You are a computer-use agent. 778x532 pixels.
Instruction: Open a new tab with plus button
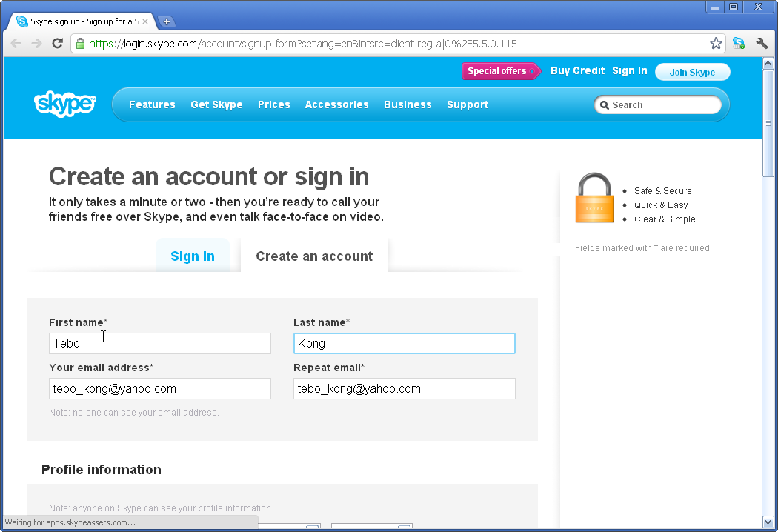click(167, 21)
